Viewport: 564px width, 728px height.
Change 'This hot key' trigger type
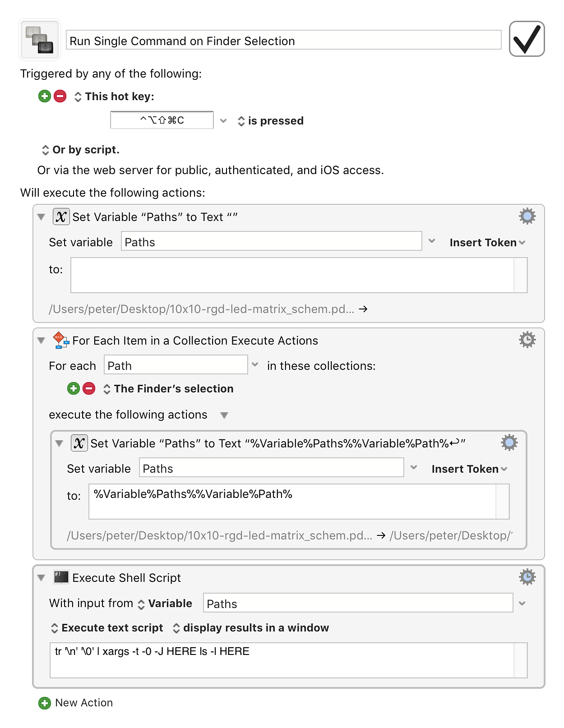(114, 97)
